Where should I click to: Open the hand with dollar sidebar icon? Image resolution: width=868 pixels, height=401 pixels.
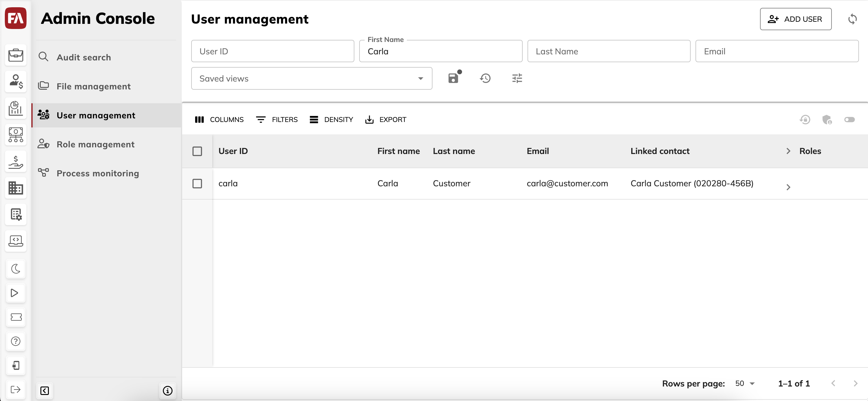point(15,162)
